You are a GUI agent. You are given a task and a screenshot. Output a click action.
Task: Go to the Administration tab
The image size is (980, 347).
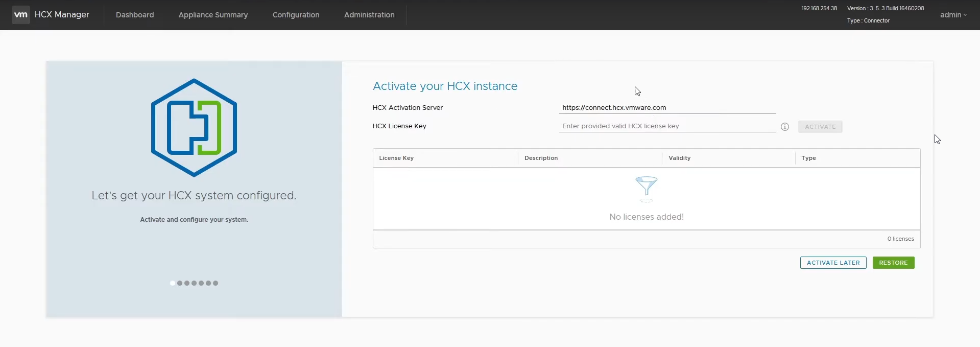pos(369,15)
